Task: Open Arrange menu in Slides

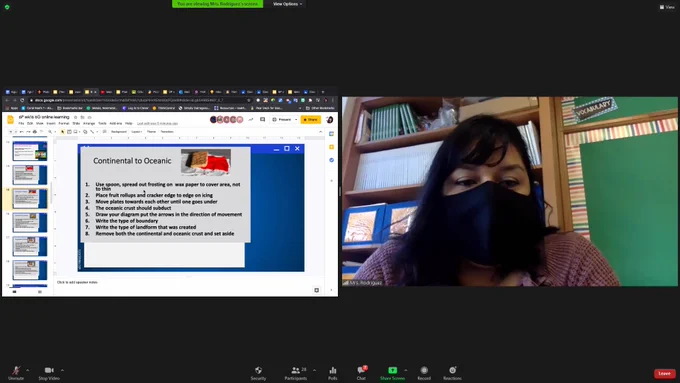Action: coord(89,124)
